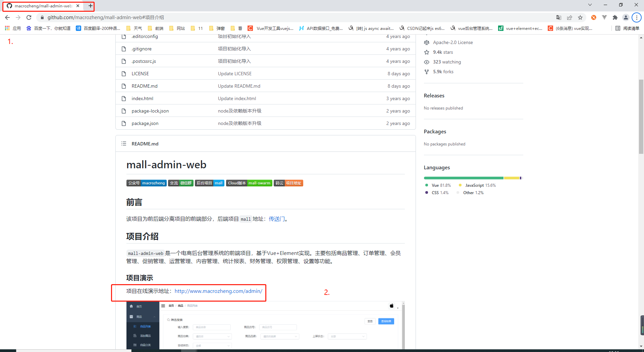
Task: Open the project demo link macrozheng.com/admin
Action: click(218, 291)
